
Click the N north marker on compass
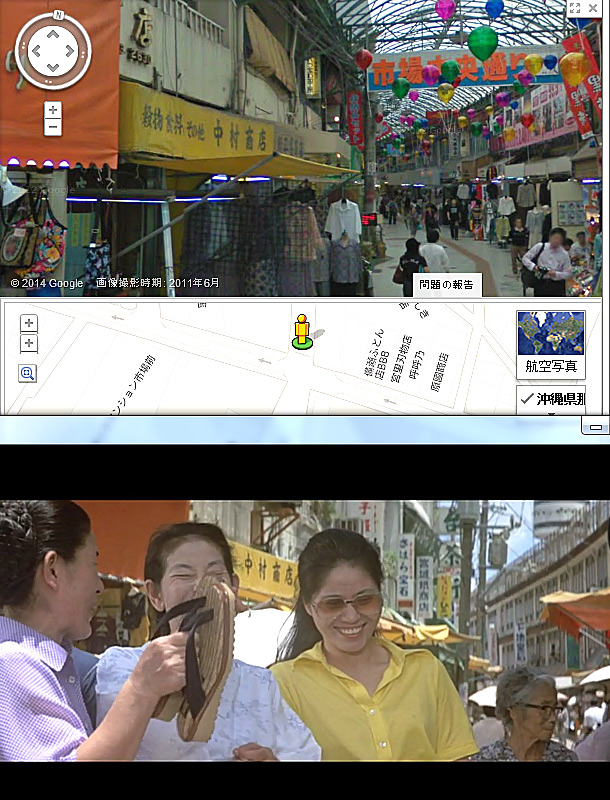coord(58,15)
